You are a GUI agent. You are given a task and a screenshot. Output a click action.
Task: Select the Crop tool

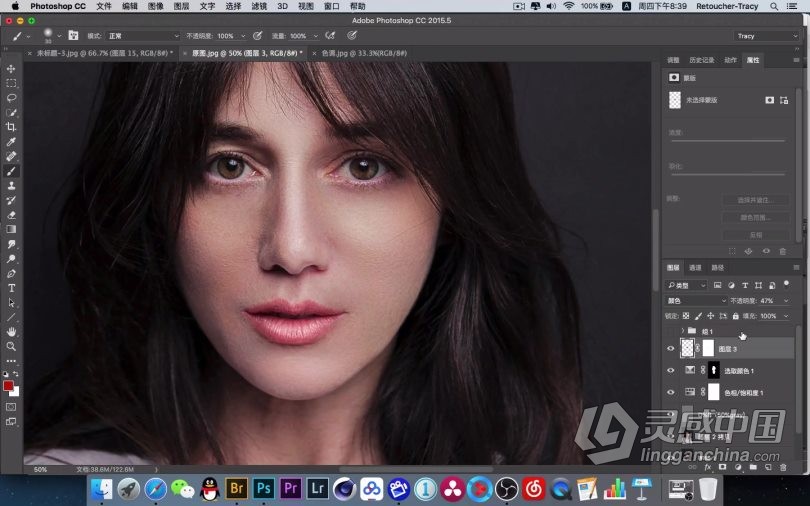tap(11, 127)
